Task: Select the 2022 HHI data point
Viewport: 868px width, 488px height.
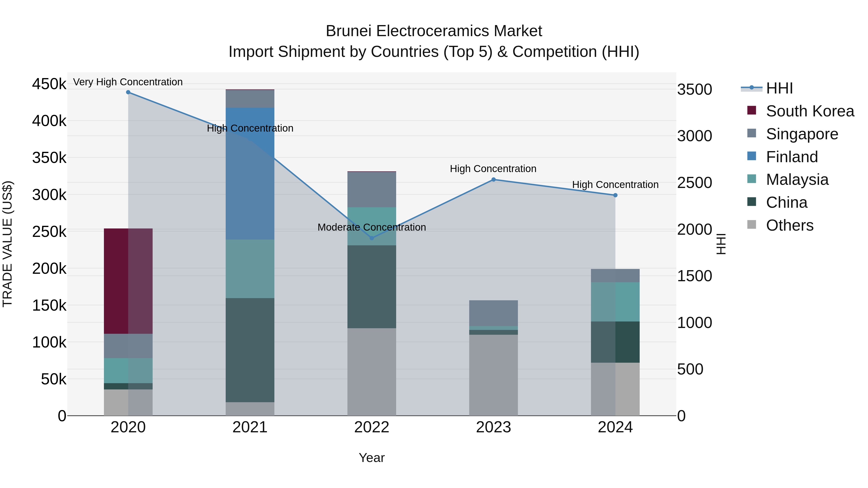Action: (372, 238)
